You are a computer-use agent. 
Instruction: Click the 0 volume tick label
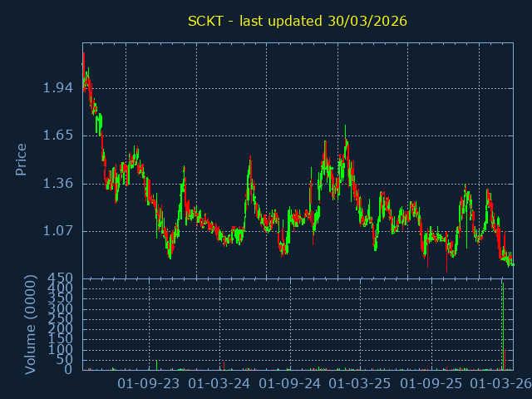click(x=70, y=369)
